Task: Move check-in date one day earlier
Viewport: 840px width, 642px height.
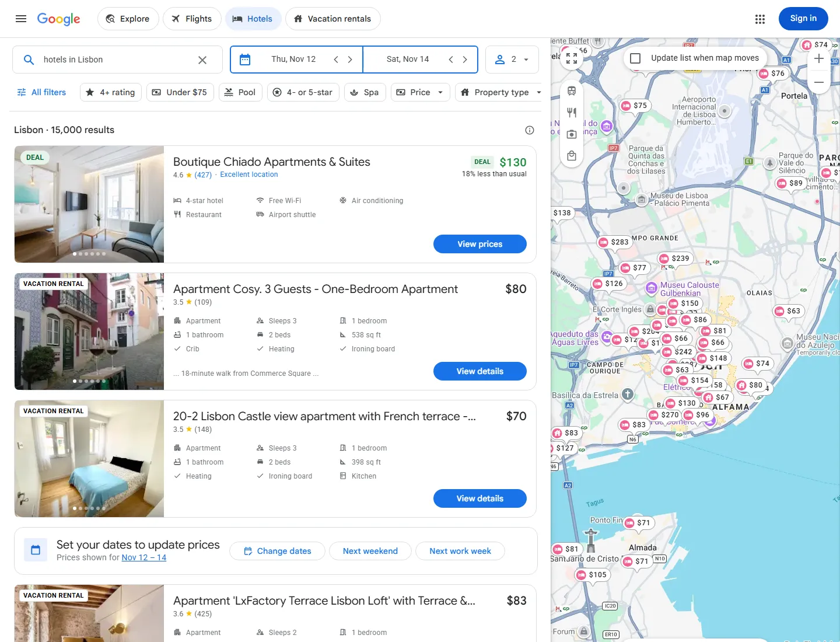Action: coord(336,60)
